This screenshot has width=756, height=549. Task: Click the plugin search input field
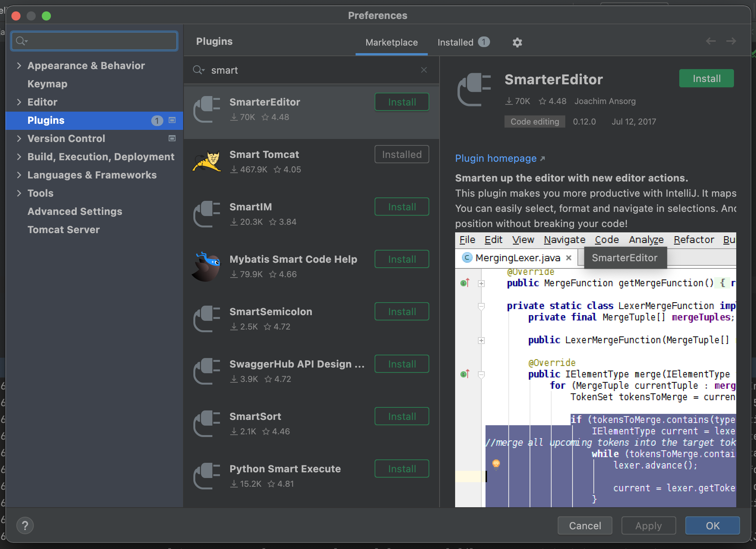click(x=304, y=70)
